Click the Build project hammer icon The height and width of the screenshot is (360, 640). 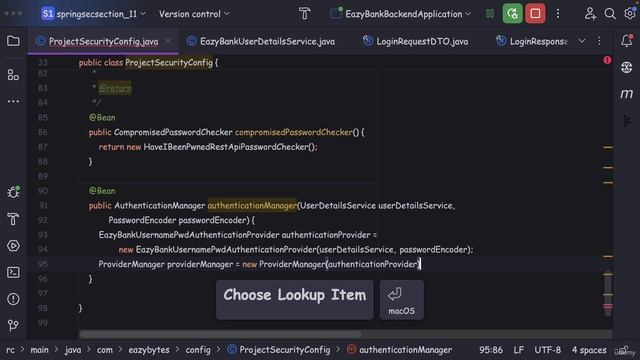304,14
